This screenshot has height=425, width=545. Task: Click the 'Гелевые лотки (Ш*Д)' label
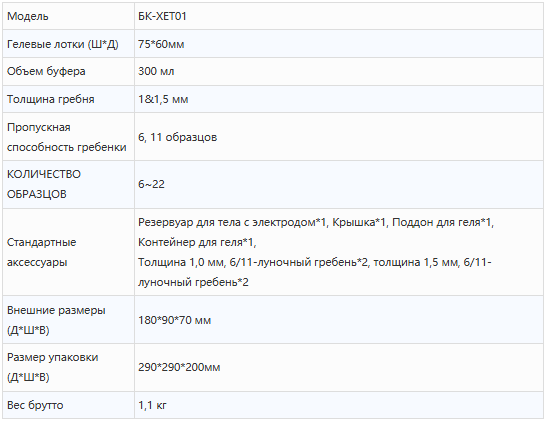[63, 44]
